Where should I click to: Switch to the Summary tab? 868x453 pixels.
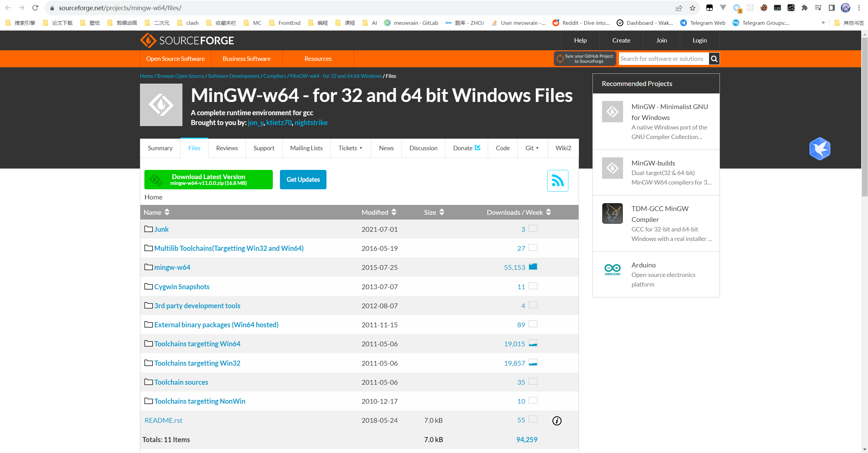click(x=160, y=148)
